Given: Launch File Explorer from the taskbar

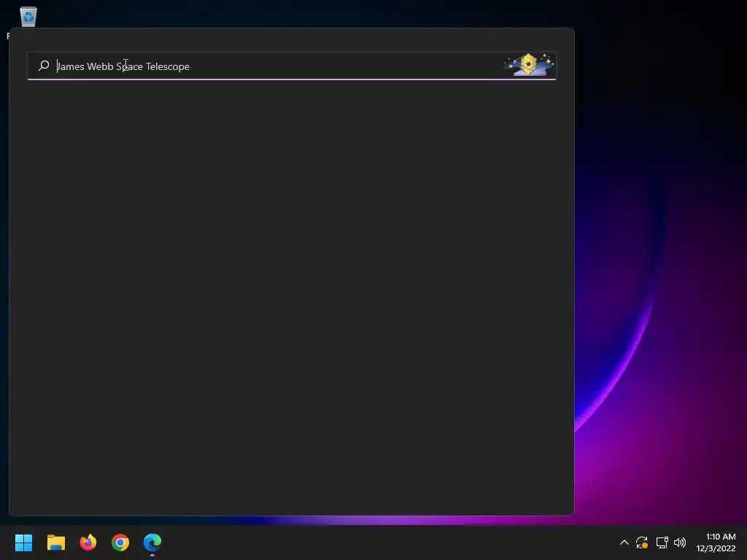Looking at the screenshot, I should coord(55,542).
